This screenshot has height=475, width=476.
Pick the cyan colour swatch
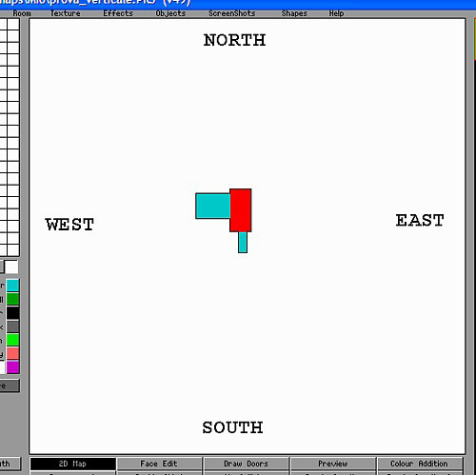pos(12,286)
